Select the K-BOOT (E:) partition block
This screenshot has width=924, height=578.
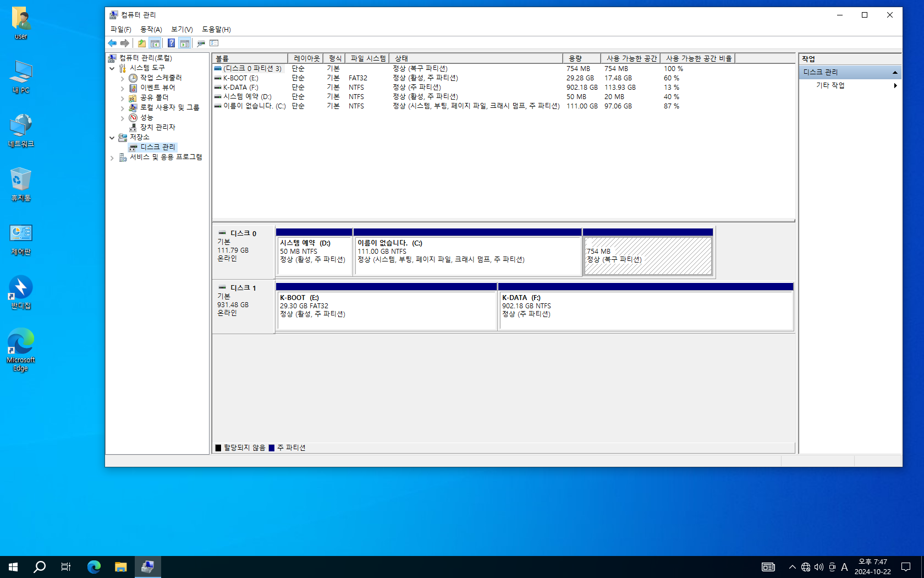point(387,307)
